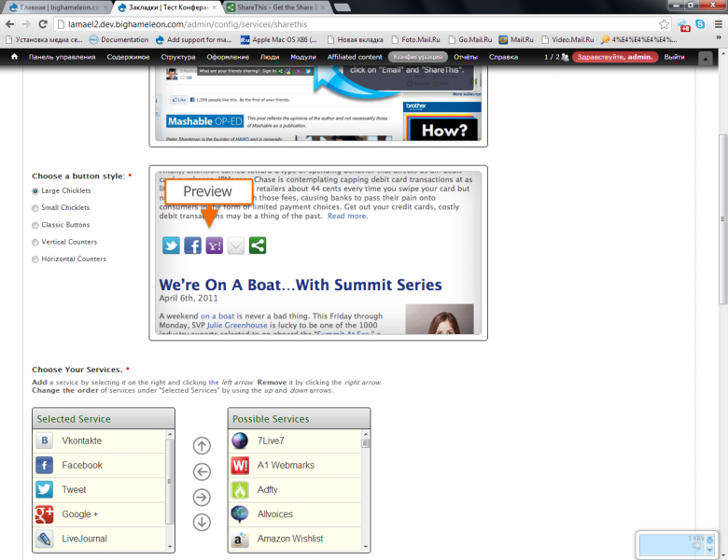Click the Здравствуйте, admin button
This screenshot has width=728, height=560.
pos(615,57)
